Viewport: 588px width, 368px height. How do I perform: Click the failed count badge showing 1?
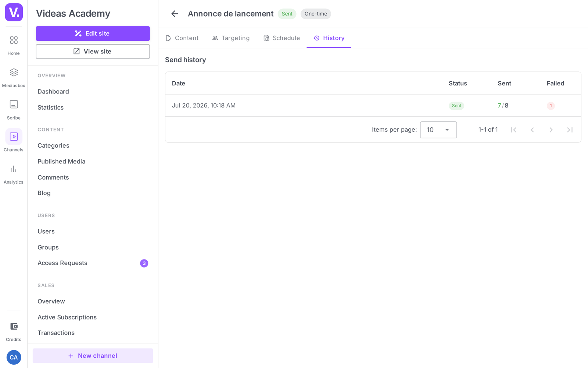point(551,106)
